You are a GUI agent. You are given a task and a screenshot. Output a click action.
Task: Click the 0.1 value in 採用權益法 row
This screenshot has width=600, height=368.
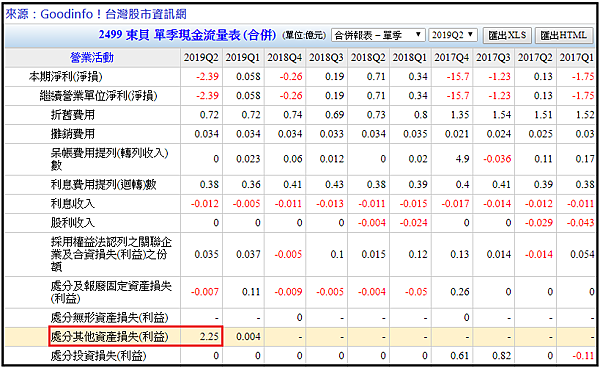(x=337, y=254)
